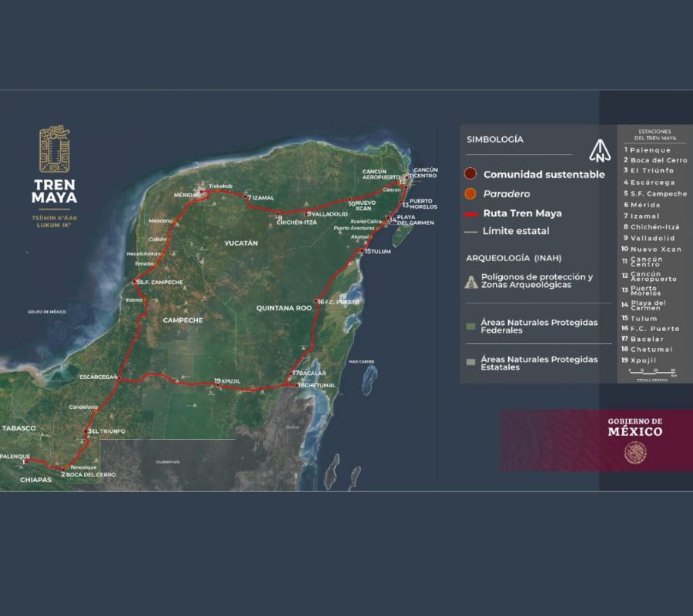Click the Tenabo label on the map
Screen dimensions: 693x616
tap(145, 264)
